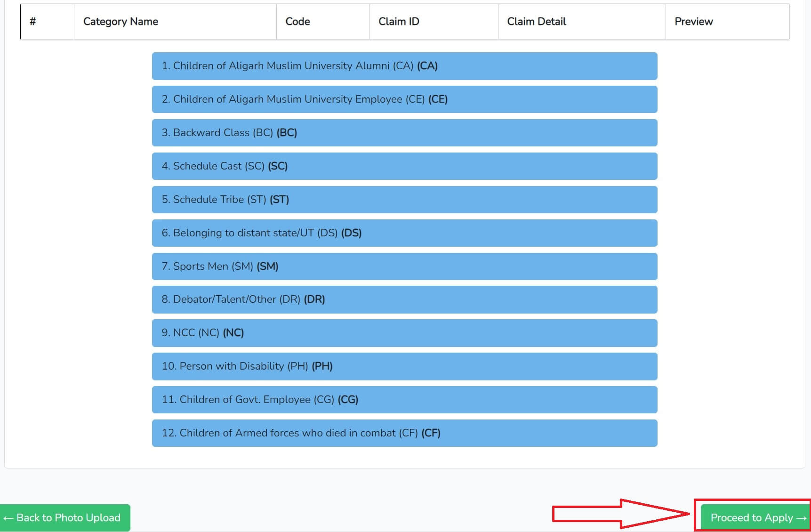The image size is (811, 532).
Task: Click Proceed to Apply button
Action: (x=755, y=518)
